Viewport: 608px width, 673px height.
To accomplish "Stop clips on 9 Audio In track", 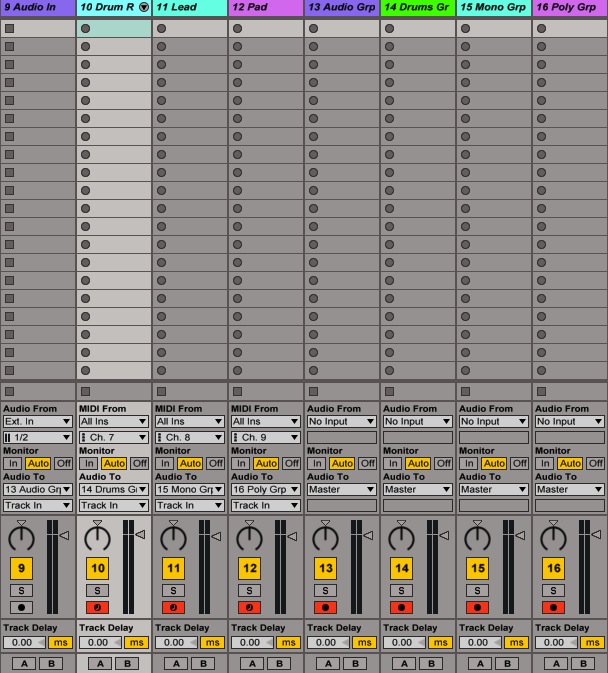I will 9,391.
